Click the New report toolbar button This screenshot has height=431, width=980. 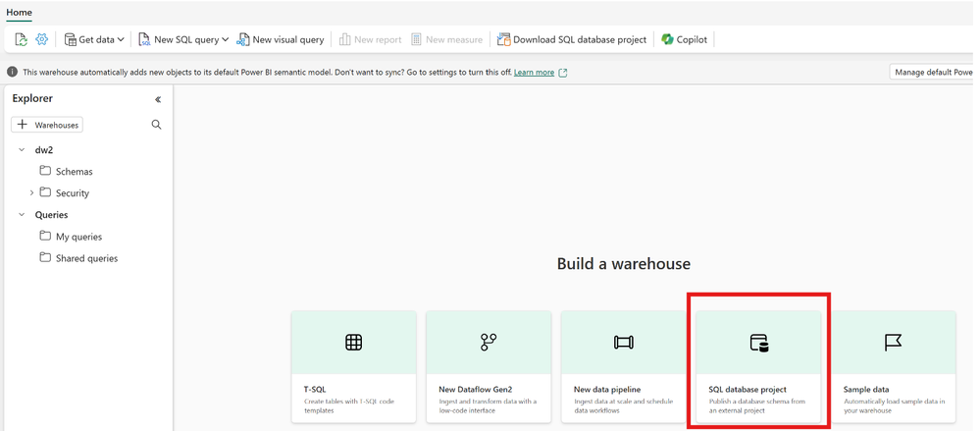tap(370, 39)
